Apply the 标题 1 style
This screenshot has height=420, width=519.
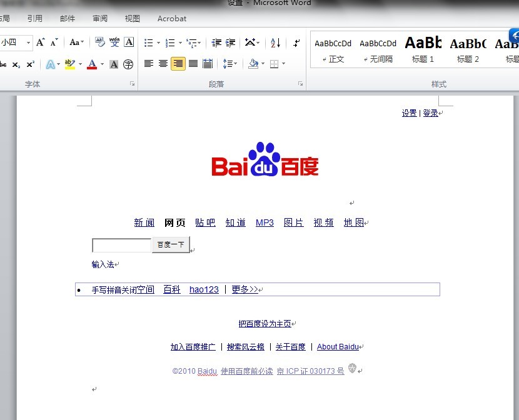423,51
